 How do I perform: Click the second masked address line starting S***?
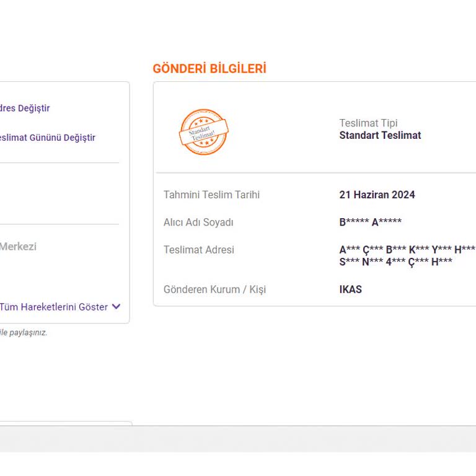coord(395,262)
